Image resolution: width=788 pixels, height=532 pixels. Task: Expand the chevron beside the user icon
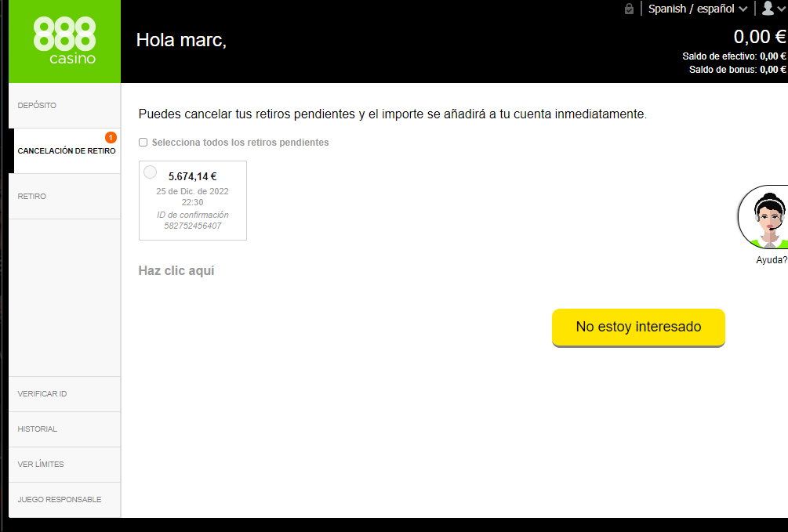pyautogui.click(x=781, y=9)
